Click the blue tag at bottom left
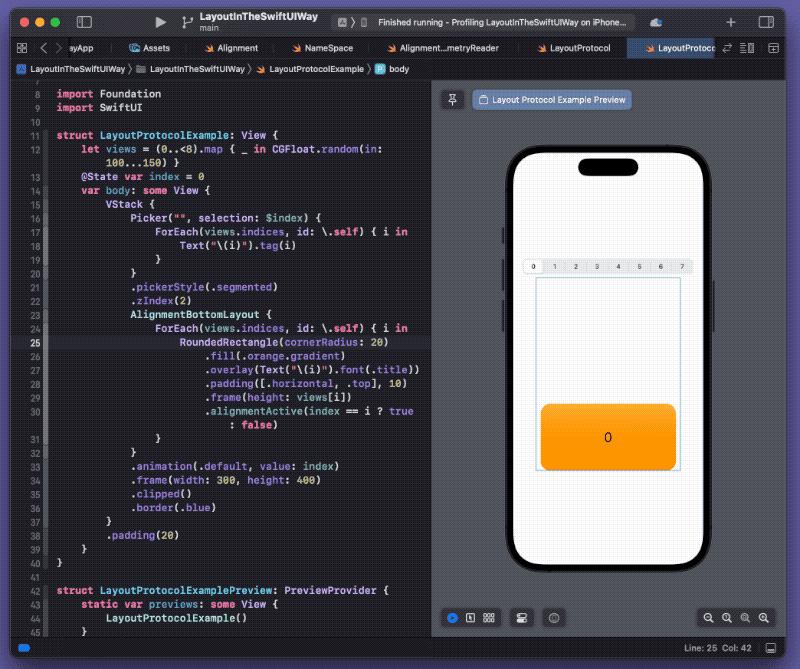Image resolution: width=800 pixels, height=669 pixels. coord(24,648)
